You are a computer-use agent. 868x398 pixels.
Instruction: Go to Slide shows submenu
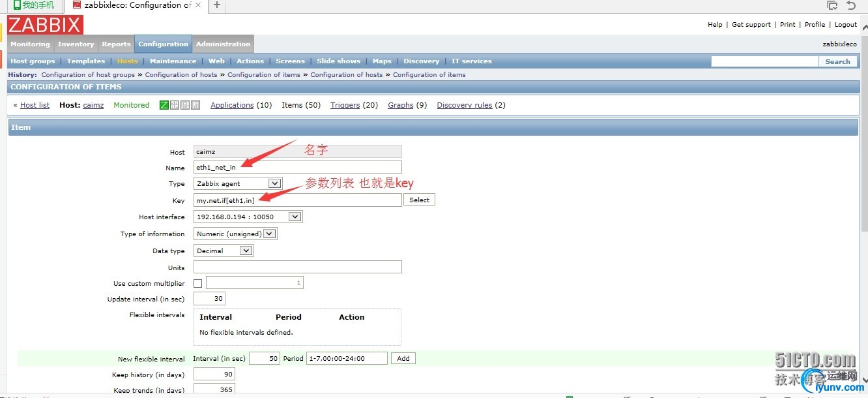pyautogui.click(x=338, y=61)
